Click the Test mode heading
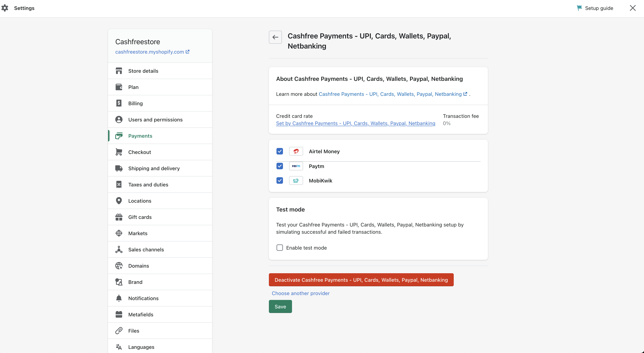The width and height of the screenshot is (644, 353). (x=290, y=210)
